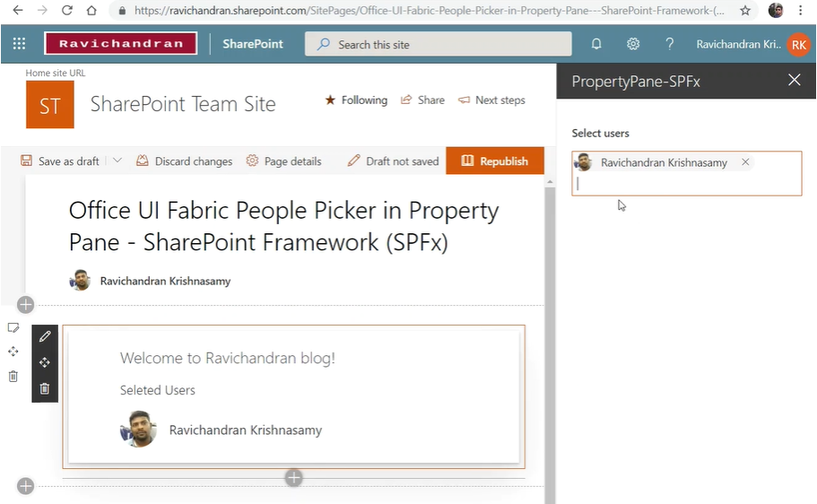Viewport: 817px width, 504px height.
Task: Click the Search this site box
Action: coord(438,44)
